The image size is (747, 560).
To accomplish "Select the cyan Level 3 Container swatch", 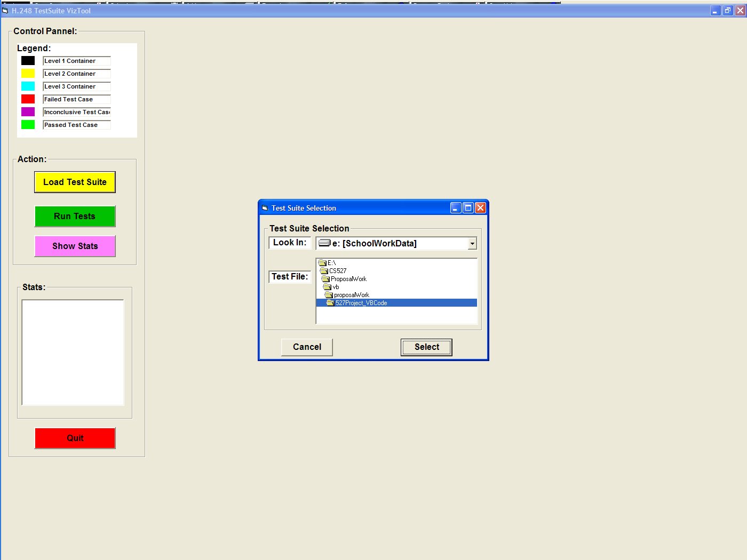I will tap(28, 86).
